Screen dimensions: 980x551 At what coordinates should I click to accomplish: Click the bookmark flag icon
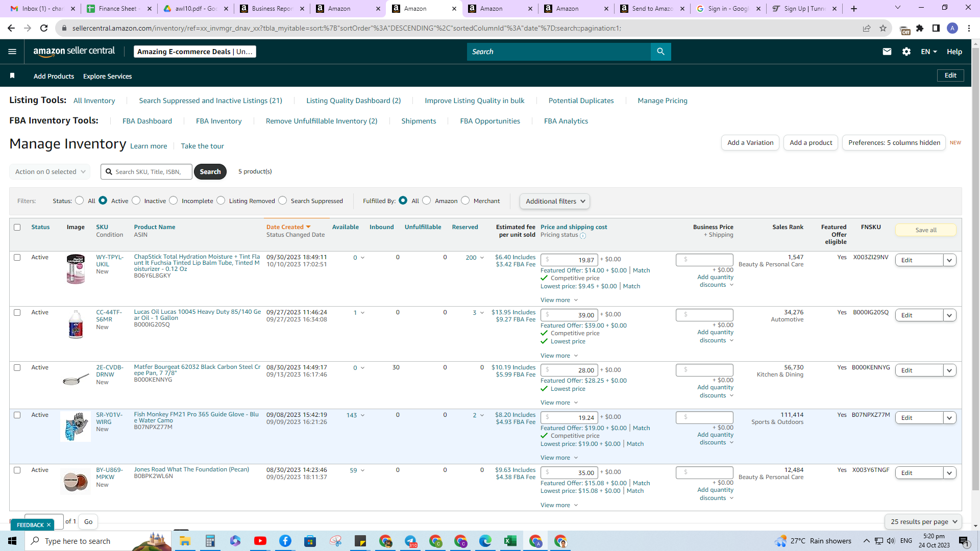point(12,76)
